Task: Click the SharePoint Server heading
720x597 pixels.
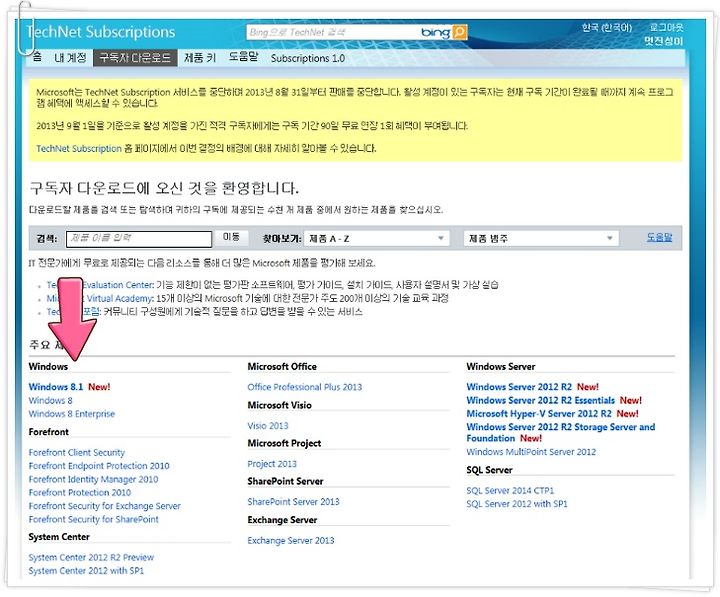Action: [x=285, y=481]
